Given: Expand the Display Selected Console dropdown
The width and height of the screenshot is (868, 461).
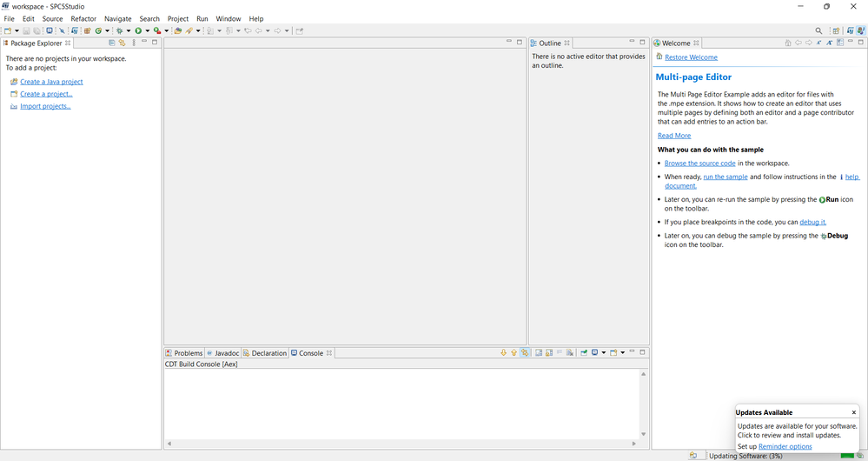Looking at the screenshot, I should [603, 352].
